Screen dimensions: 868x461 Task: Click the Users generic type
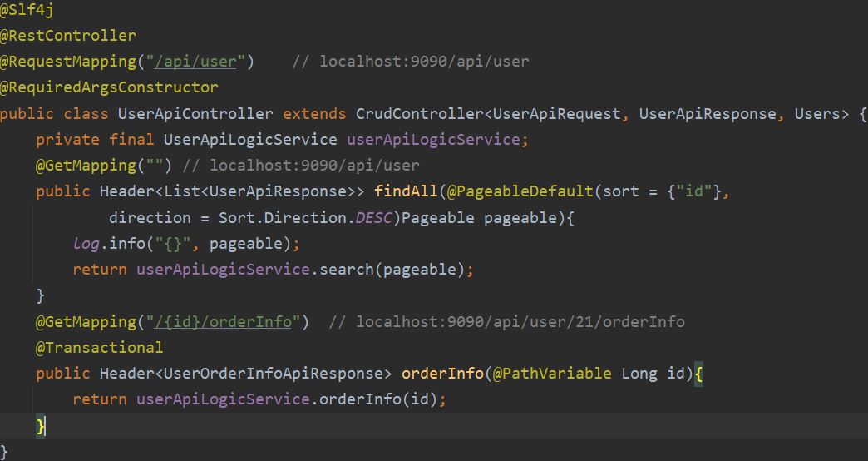coord(817,114)
